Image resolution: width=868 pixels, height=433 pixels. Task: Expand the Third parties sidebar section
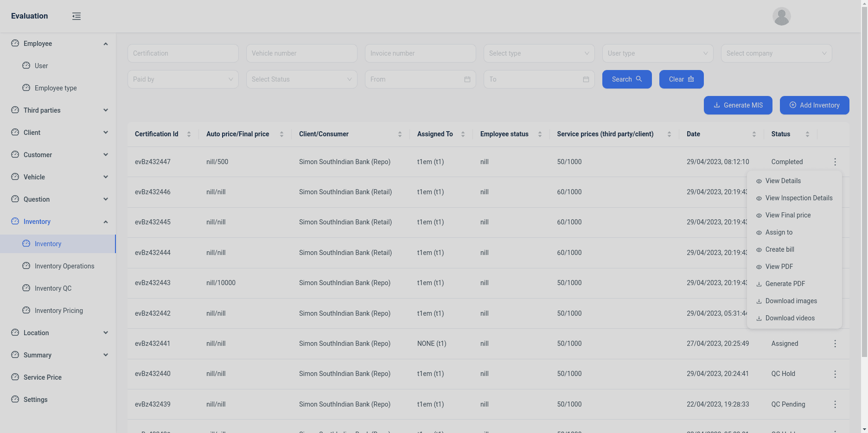click(x=106, y=110)
